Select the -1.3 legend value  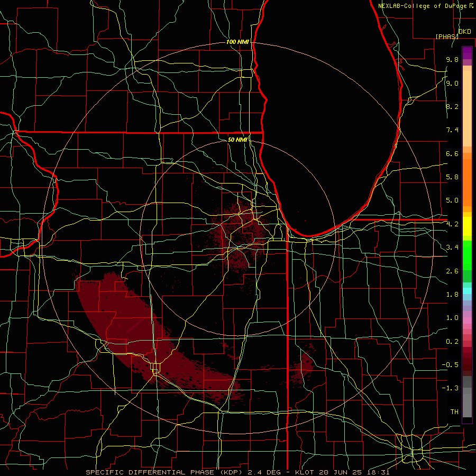coord(450,388)
